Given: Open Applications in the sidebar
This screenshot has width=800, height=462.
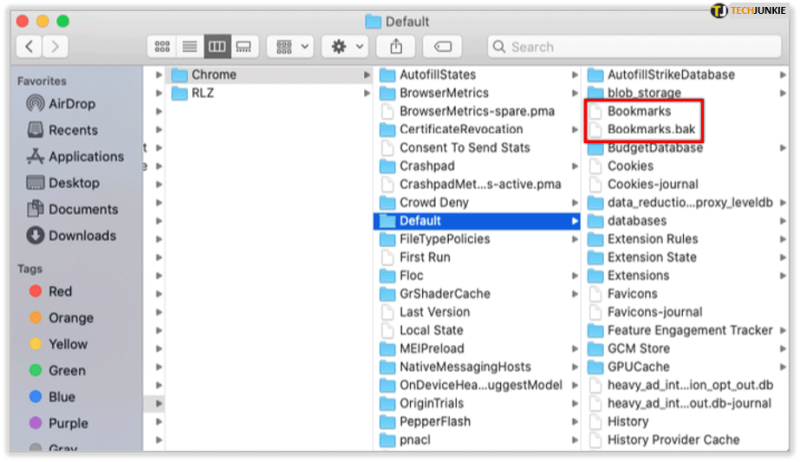Looking at the screenshot, I should (x=76, y=157).
